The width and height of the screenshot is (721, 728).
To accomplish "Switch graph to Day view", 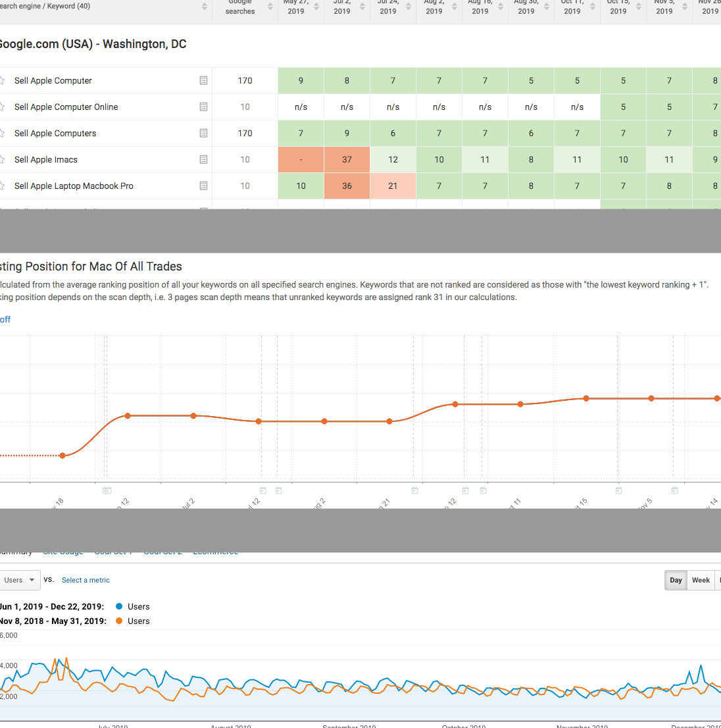I will (676, 580).
